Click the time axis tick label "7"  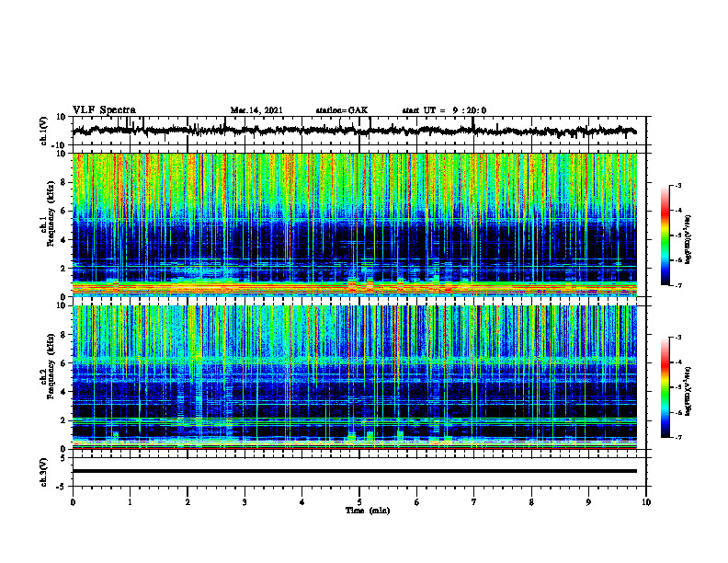(474, 502)
